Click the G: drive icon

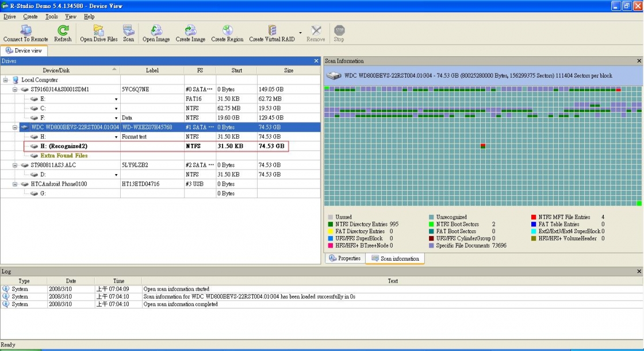coord(34,194)
